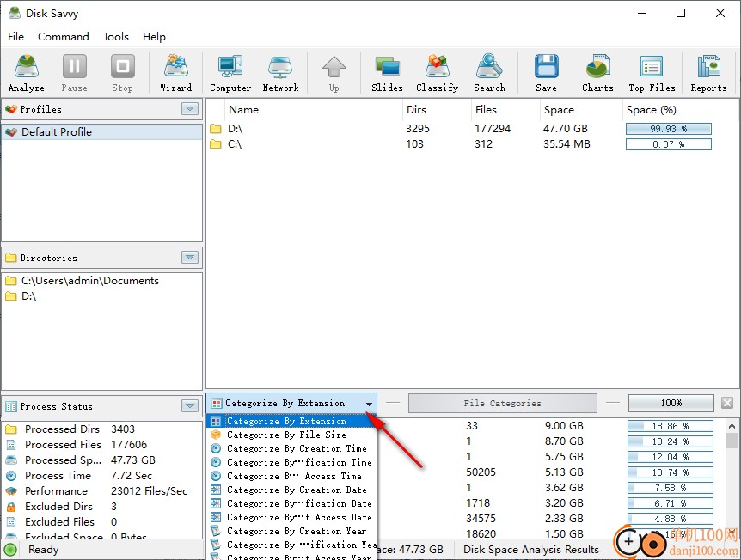
Task: Click the Disk Space Analysis Results status text
Action: tap(531, 550)
